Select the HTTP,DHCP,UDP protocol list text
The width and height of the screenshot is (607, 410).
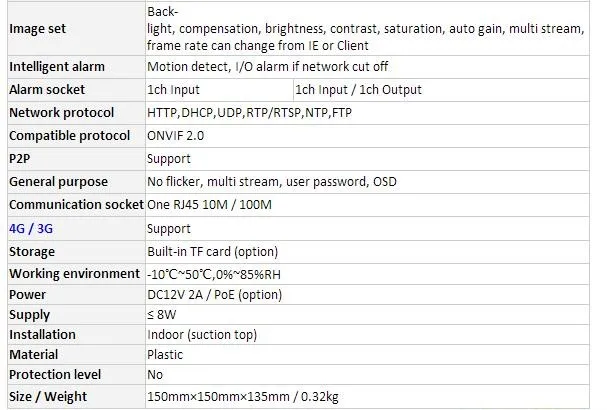click(x=249, y=113)
